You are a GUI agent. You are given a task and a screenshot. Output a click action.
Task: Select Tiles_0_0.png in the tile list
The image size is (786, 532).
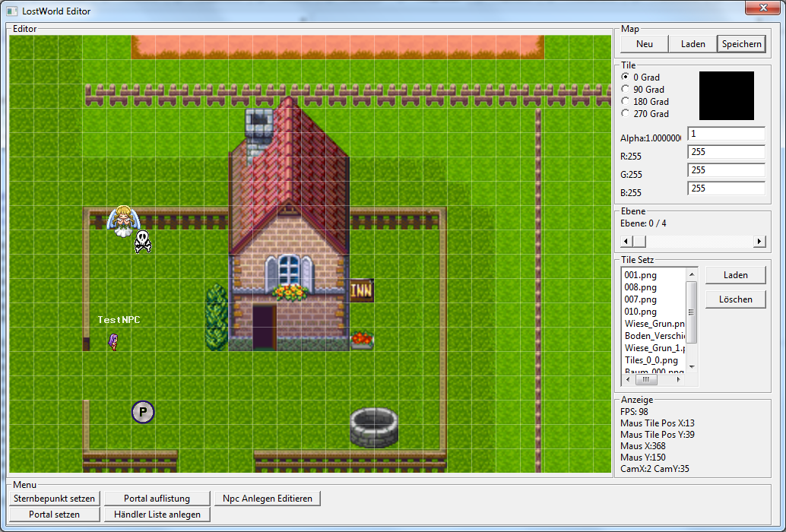click(x=651, y=359)
